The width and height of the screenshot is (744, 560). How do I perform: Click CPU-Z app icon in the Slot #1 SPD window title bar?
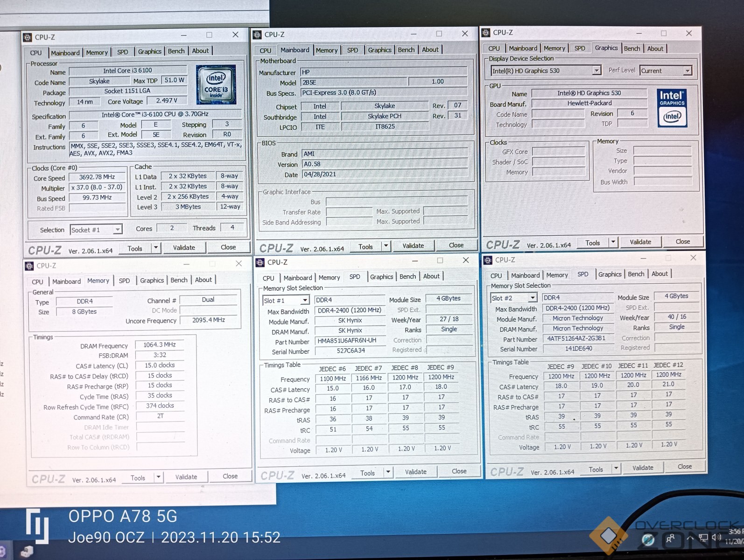point(260,262)
